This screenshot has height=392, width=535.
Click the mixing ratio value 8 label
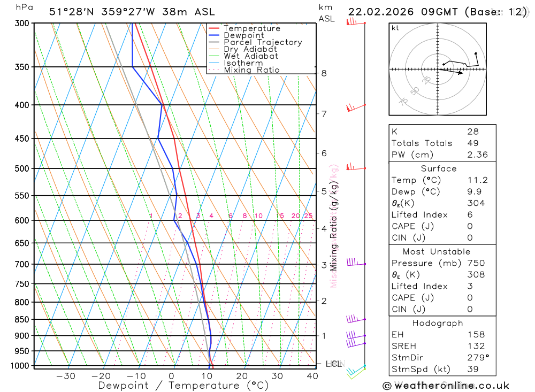tap(244, 216)
